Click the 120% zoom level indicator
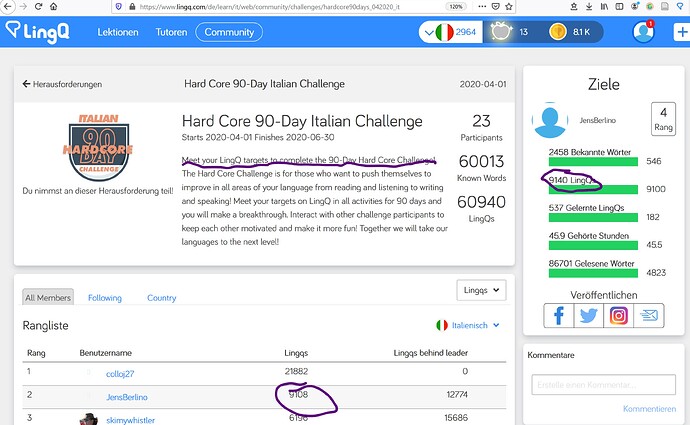The height and width of the screenshot is (425, 690). pos(456,7)
